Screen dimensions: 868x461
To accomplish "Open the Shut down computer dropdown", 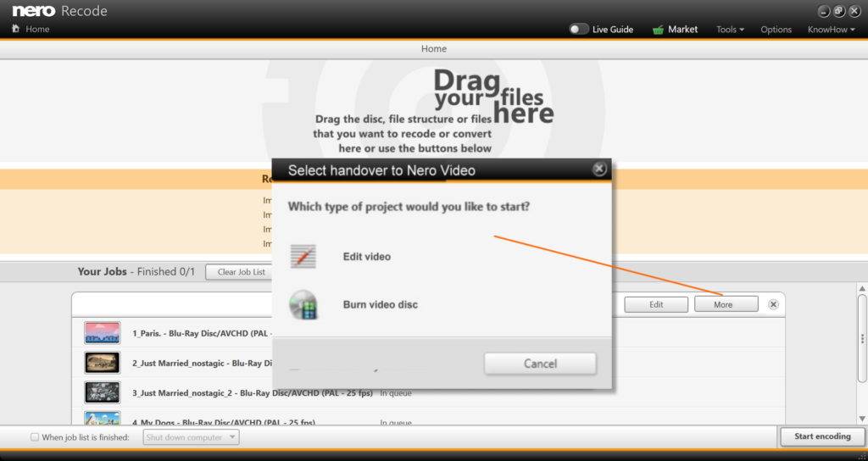I will (191, 437).
